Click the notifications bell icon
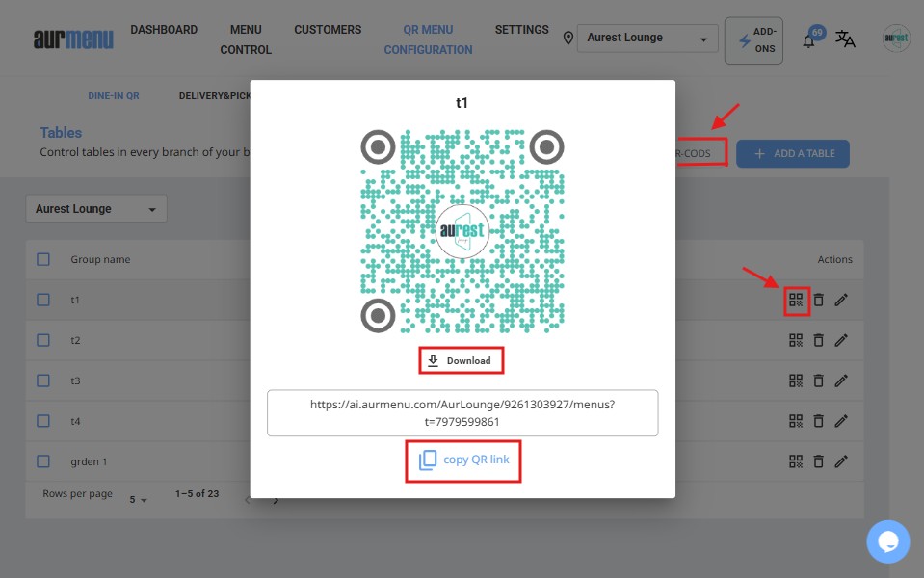This screenshot has width=924, height=578. click(x=809, y=40)
